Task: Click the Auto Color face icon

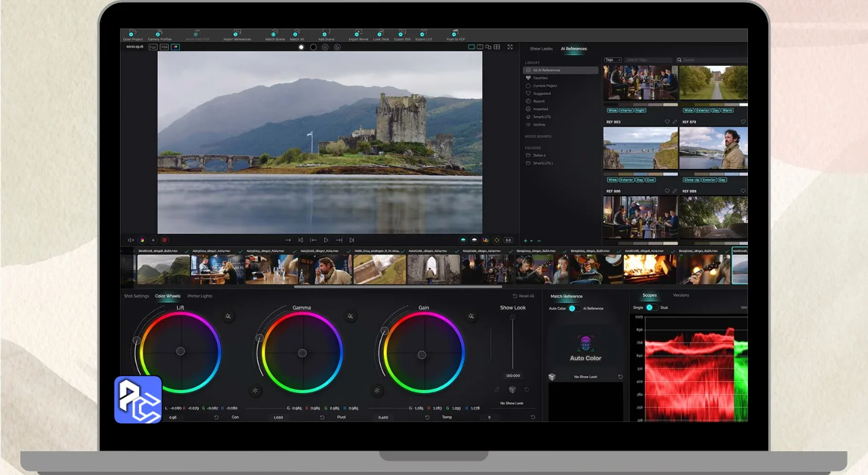Action: [x=585, y=343]
